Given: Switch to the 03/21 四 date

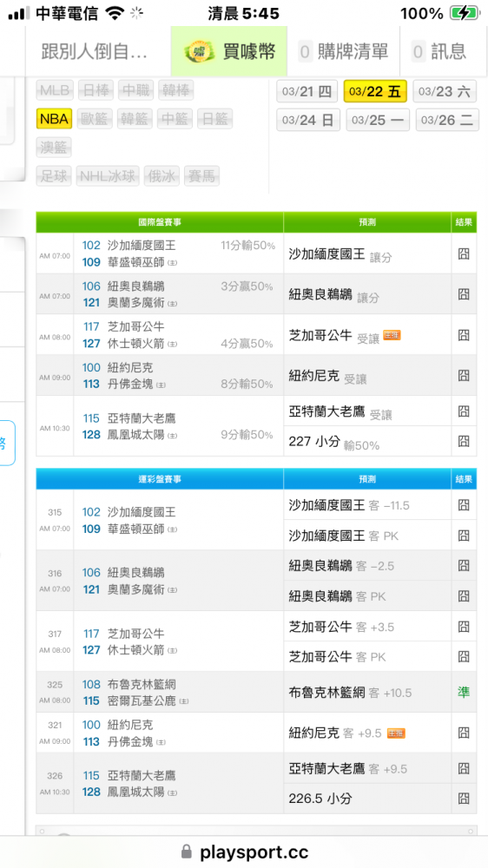Looking at the screenshot, I should click(307, 91).
